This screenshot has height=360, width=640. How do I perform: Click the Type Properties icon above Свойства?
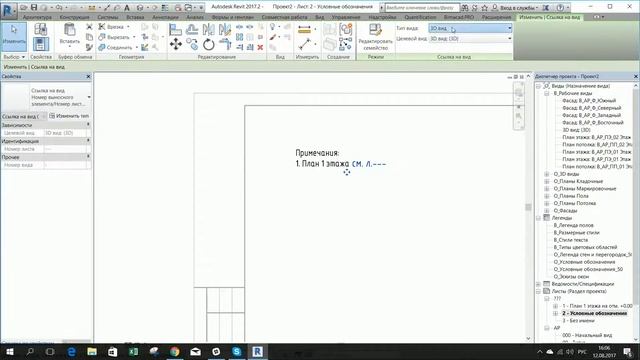pos(40,29)
